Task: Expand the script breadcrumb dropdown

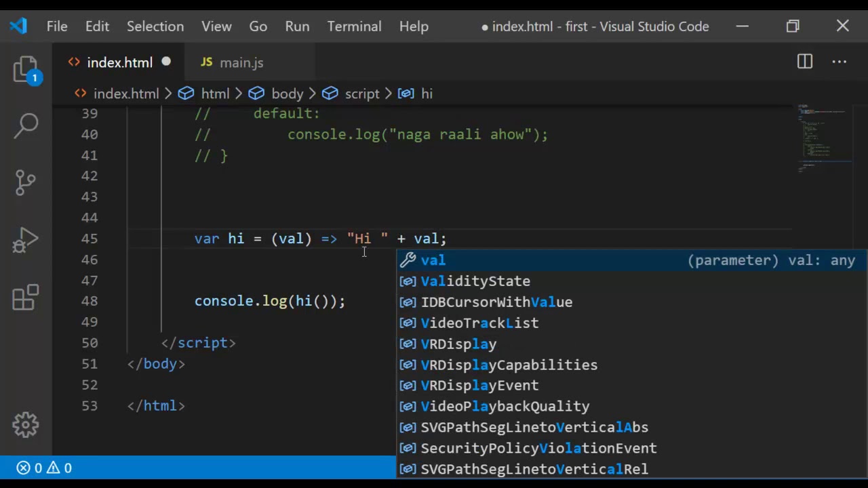Action: click(351, 94)
